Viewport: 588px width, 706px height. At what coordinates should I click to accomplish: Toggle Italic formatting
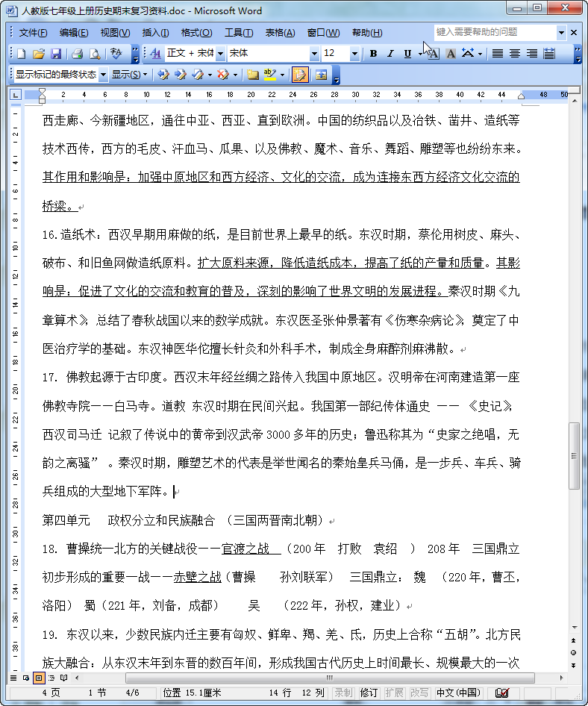390,54
